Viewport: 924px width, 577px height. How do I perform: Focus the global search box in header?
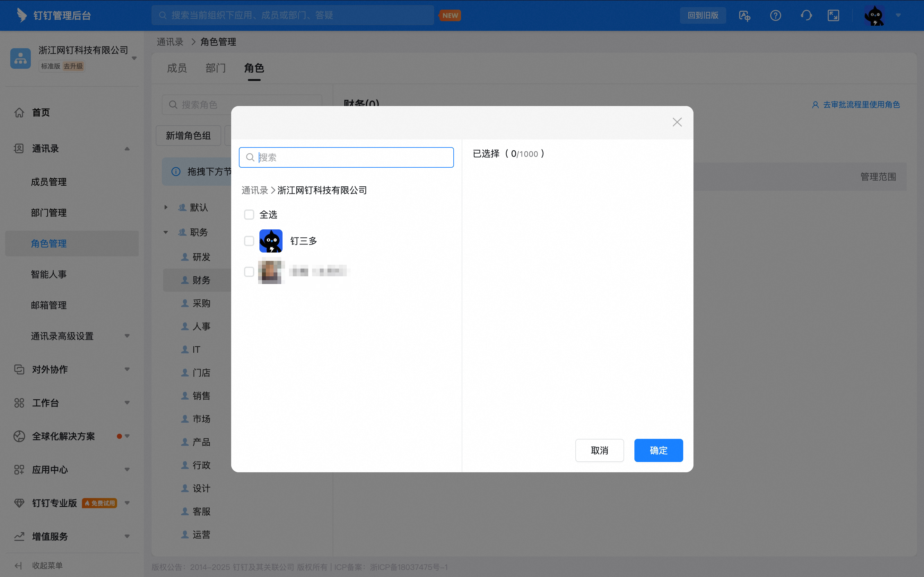[292, 15]
